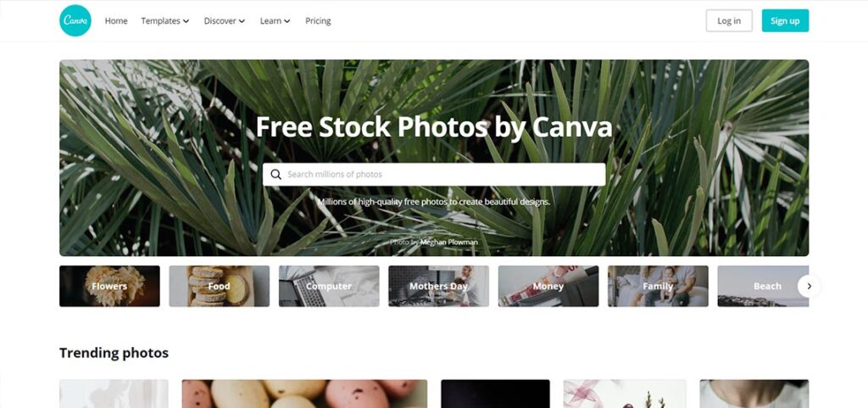Screen dimensions: 868x408
Task: Expand the Templates dropdown menu
Action: (165, 21)
